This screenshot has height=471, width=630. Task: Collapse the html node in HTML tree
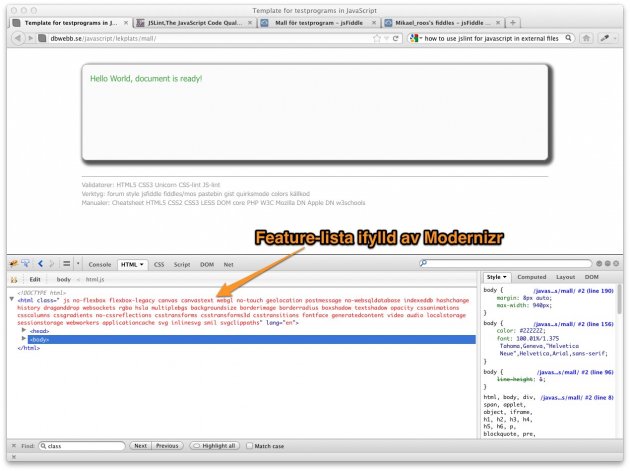pos(12,299)
